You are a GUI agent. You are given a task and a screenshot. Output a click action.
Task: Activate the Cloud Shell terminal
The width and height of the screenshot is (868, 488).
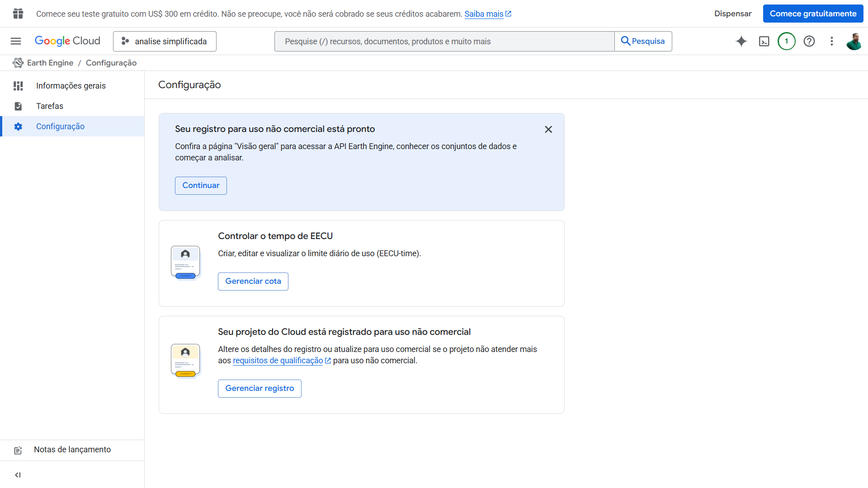pyautogui.click(x=764, y=41)
